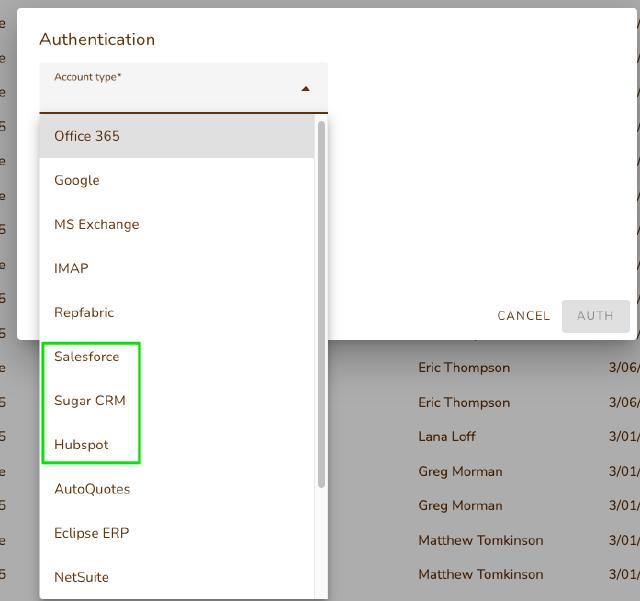
Task: Click the dropdown list scrollbar
Action: (x=321, y=304)
